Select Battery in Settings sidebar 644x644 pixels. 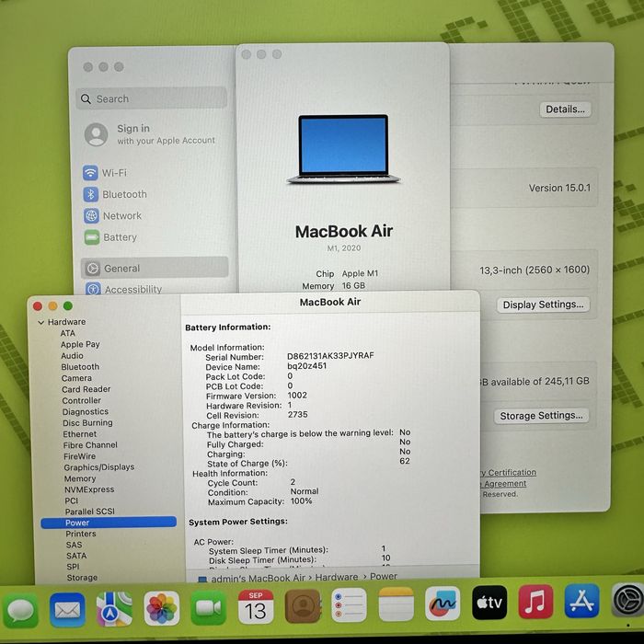(120, 237)
